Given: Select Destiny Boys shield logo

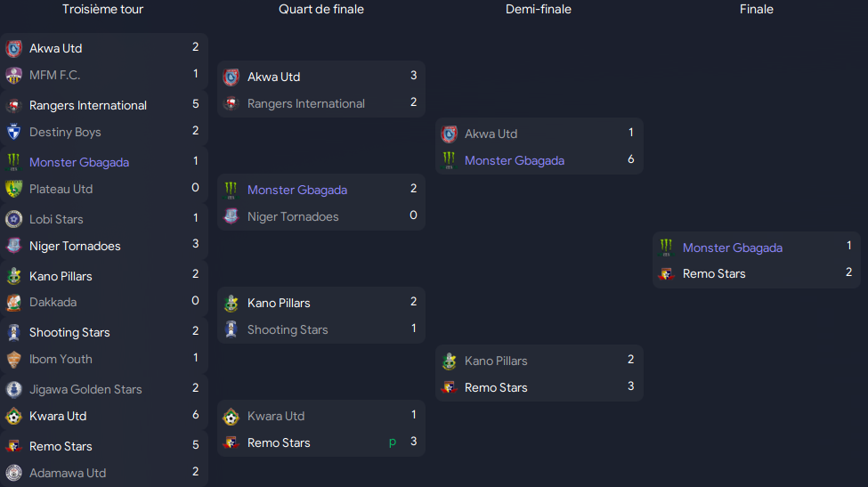Looking at the screenshot, I should [14, 133].
